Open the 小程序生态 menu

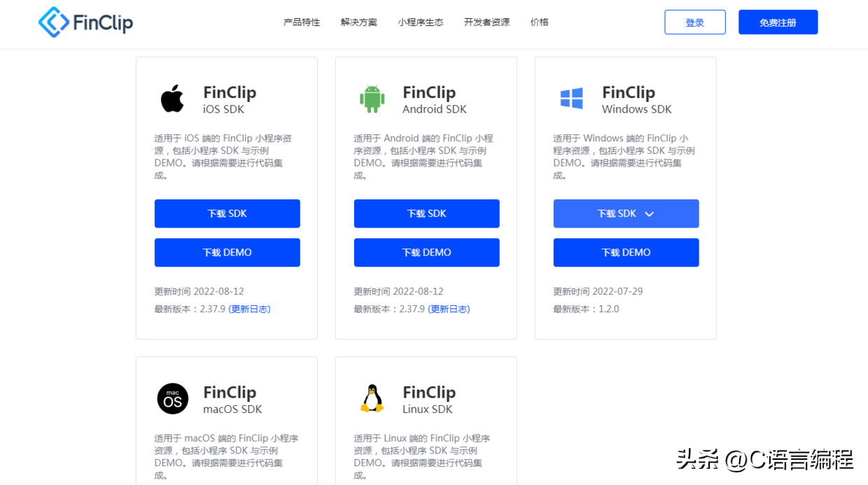pyautogui.click(x=421, y=22)
